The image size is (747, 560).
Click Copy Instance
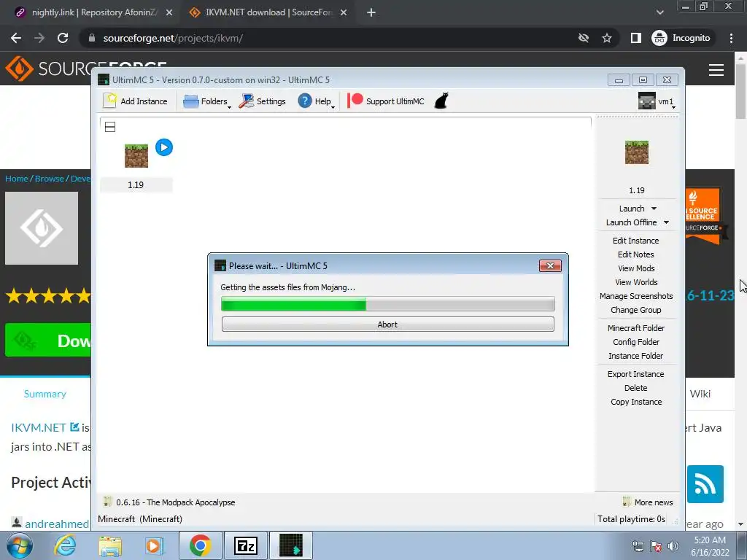(636, 402)
